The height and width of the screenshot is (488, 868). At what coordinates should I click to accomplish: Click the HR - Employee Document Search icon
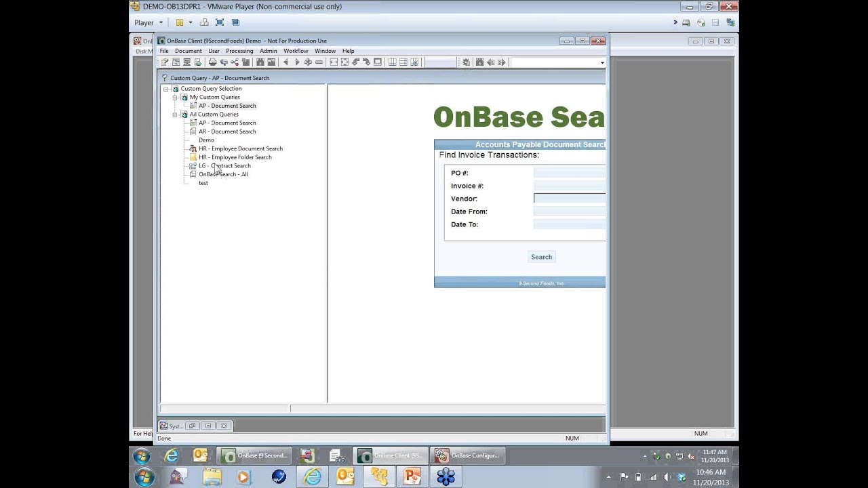pyautogui.click(x=193, y=148)
